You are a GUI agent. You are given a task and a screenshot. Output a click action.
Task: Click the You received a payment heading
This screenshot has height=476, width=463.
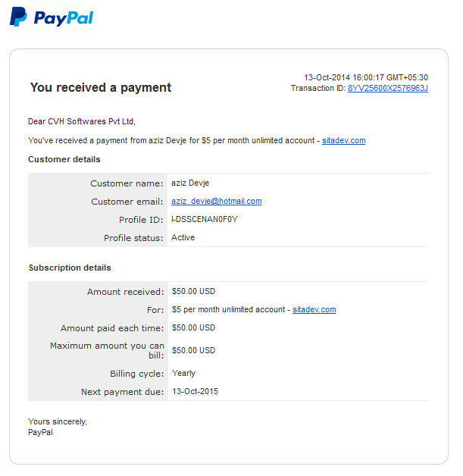101,87
